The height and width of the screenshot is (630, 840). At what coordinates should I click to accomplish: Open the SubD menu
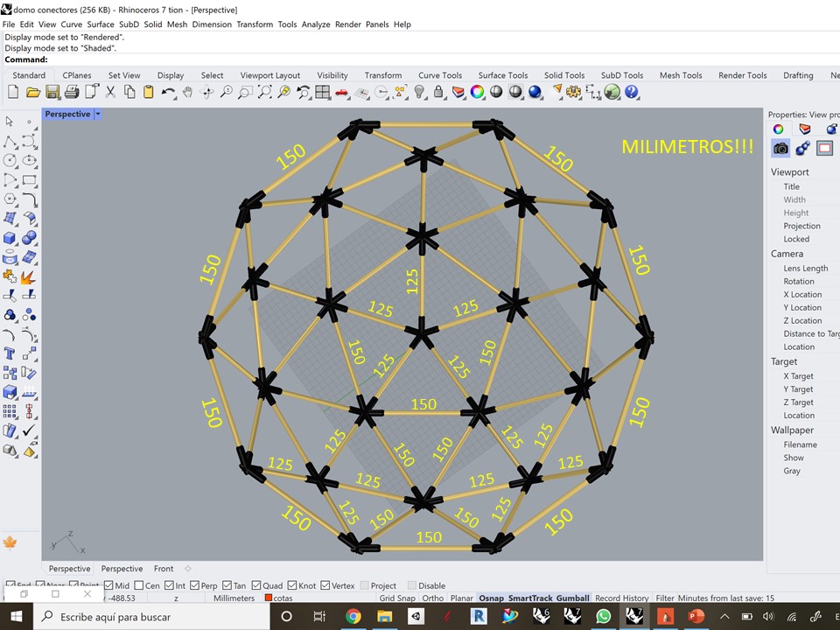[129, 24]
